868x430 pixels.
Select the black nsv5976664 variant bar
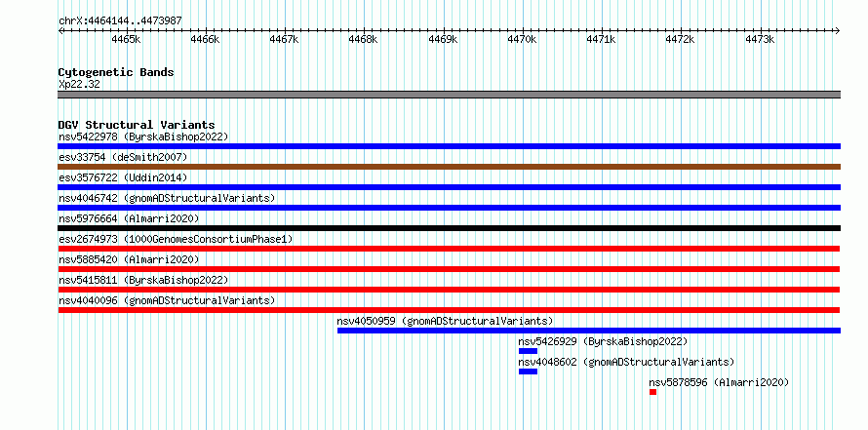click(x=449, y=228)
